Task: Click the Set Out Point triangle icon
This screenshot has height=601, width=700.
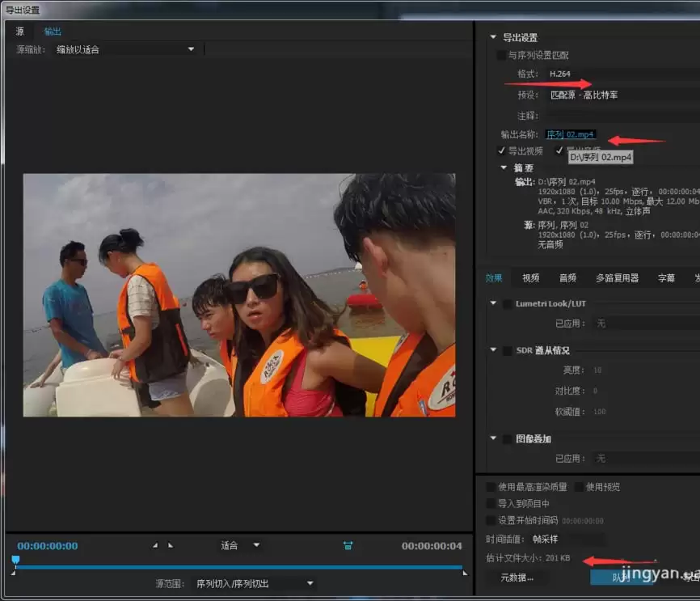Action: click(171, 546)
